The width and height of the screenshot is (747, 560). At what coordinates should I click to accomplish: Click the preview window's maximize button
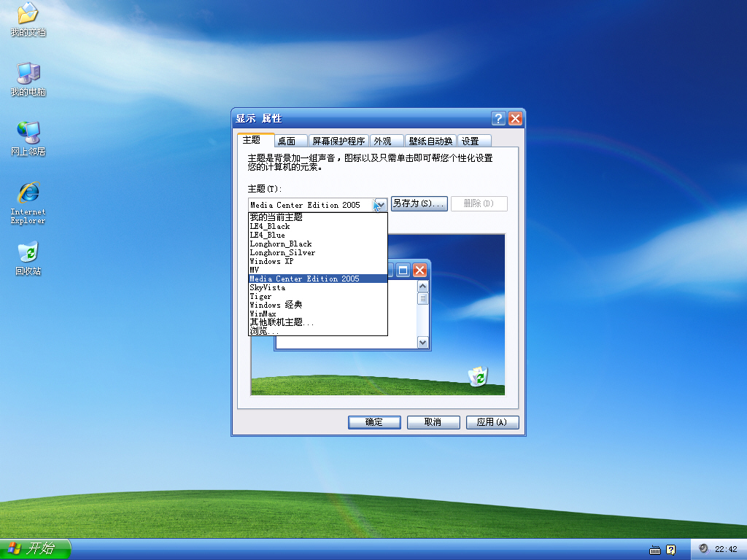(x=403, y=271)
